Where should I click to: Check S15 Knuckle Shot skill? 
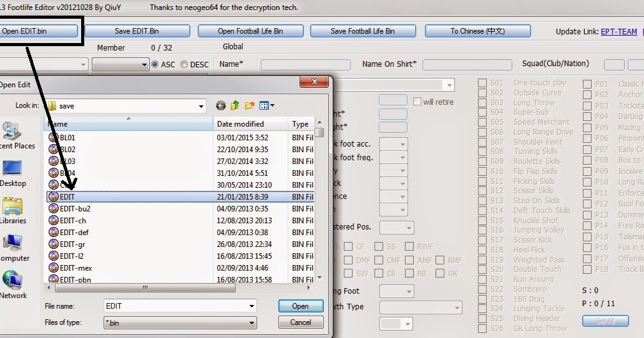(x=482, y=221)
